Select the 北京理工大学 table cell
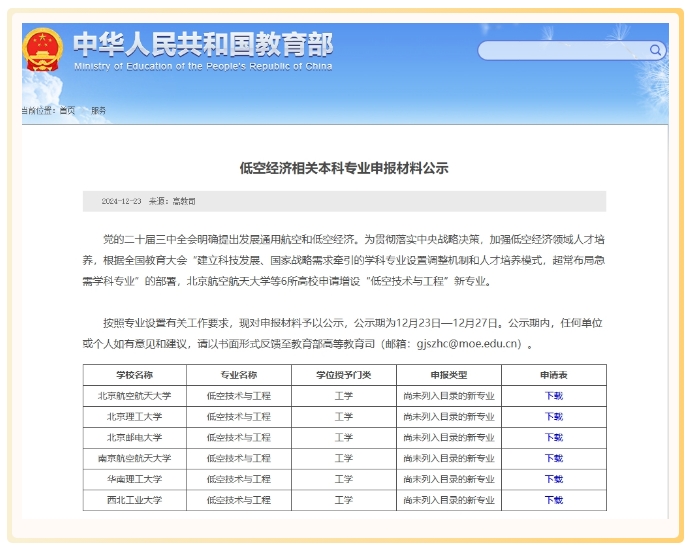 (134, 416)
